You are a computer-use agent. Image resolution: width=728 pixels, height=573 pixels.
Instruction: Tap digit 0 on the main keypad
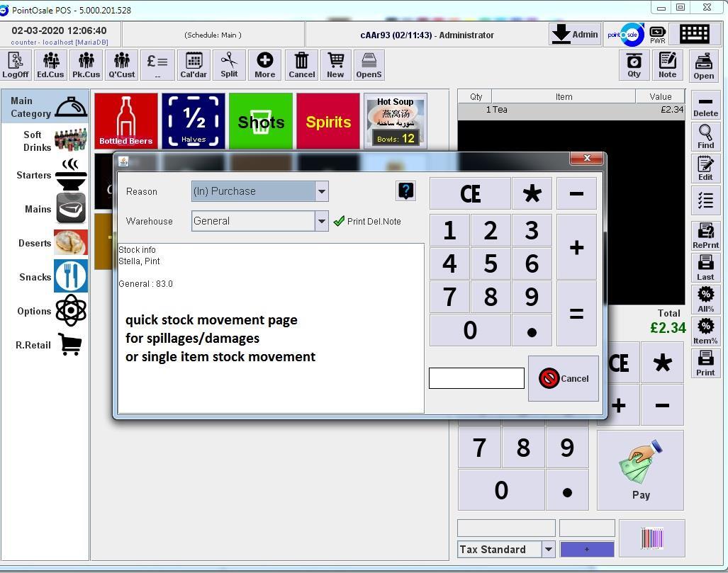click(x=501, y=490)
